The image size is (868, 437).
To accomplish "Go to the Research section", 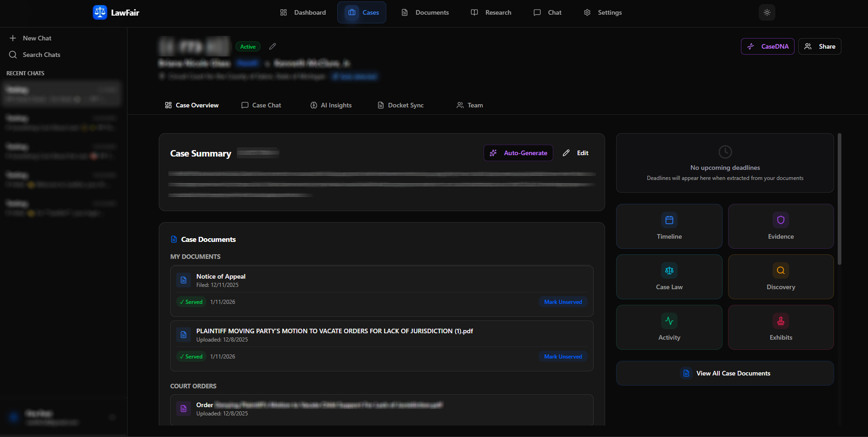I will pyautogui.click(x=491, y=12).
